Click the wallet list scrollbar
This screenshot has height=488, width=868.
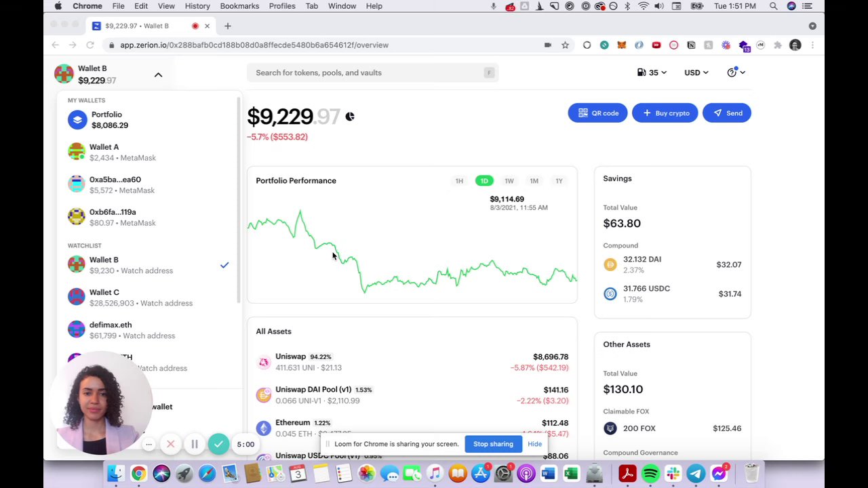point(239,200)
